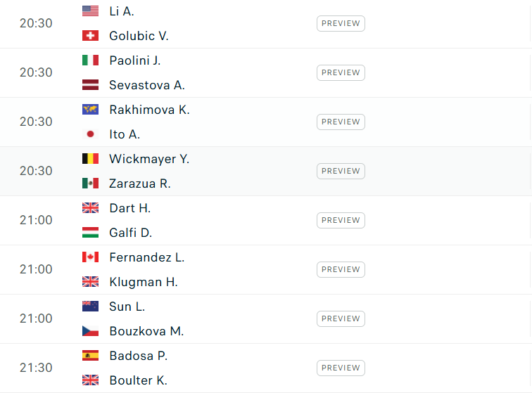This screenshot has width=532, height=393.
Task: Click the Spanish flag beside Badosa P.
Action: (90, 356)
